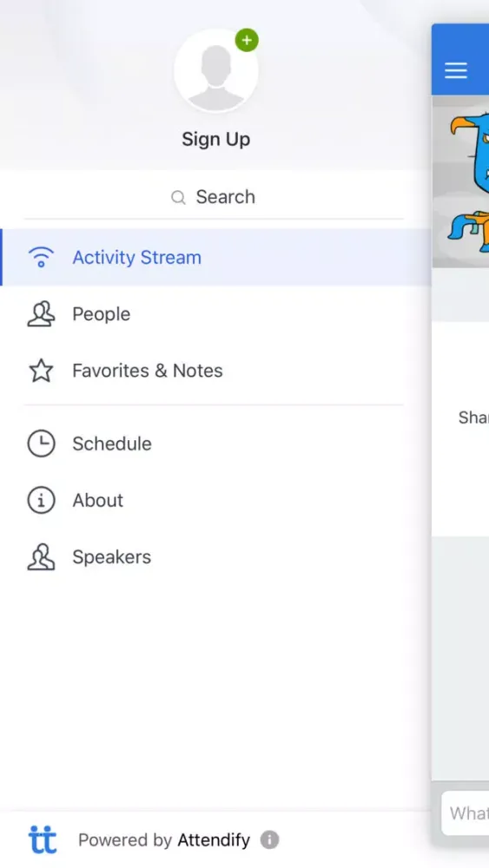The height and width of the screenshot is (868, 489).
Task: Tap the gray info icon beside Attendify
Action: tap(270, 839)
